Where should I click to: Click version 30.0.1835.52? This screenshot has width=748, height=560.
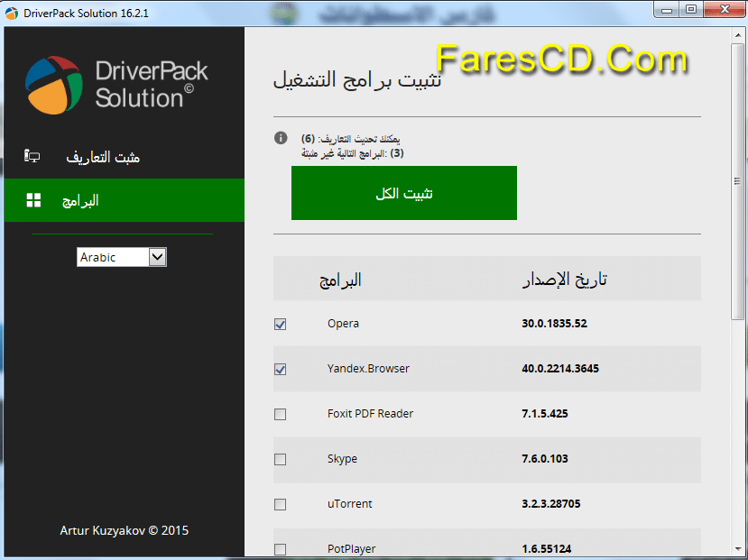[x=554, y=324]
